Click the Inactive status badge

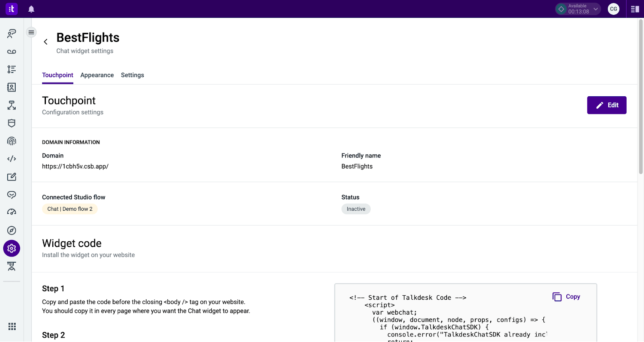[x=356, y=209]
